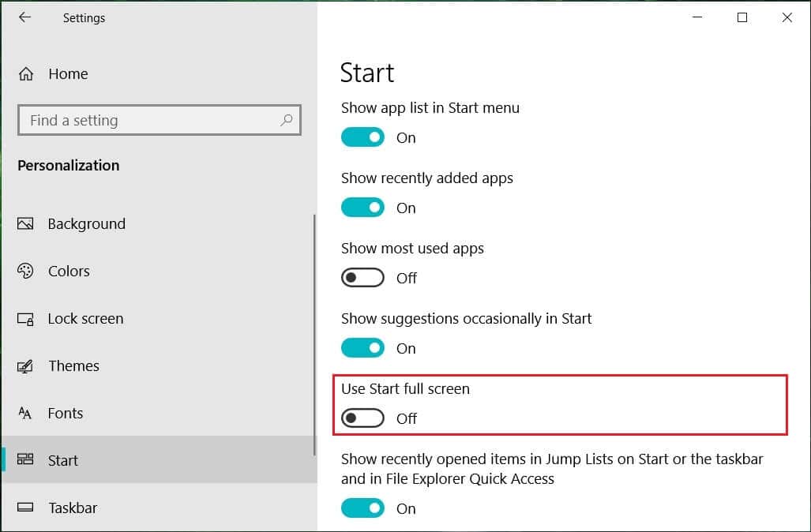Disable Show app list in Start menu
This screenshot has height=532, width=811.
tap(362, 137)
